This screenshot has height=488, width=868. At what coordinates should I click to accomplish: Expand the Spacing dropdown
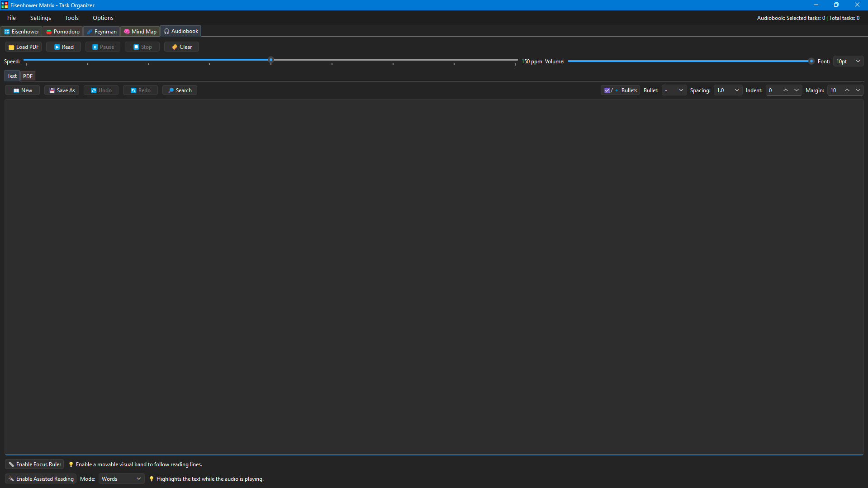(x=728, y=90)
